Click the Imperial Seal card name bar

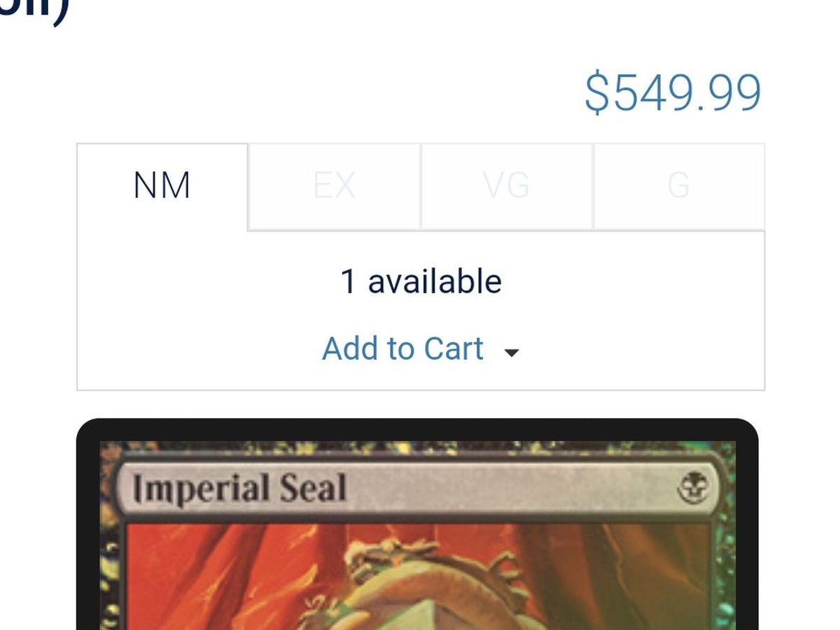417,486
